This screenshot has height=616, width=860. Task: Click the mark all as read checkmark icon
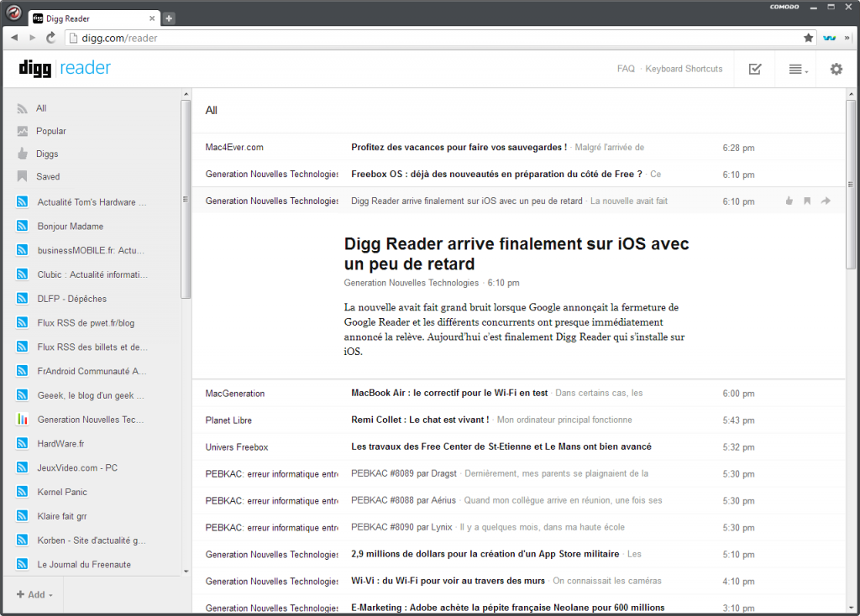[755, 69]
